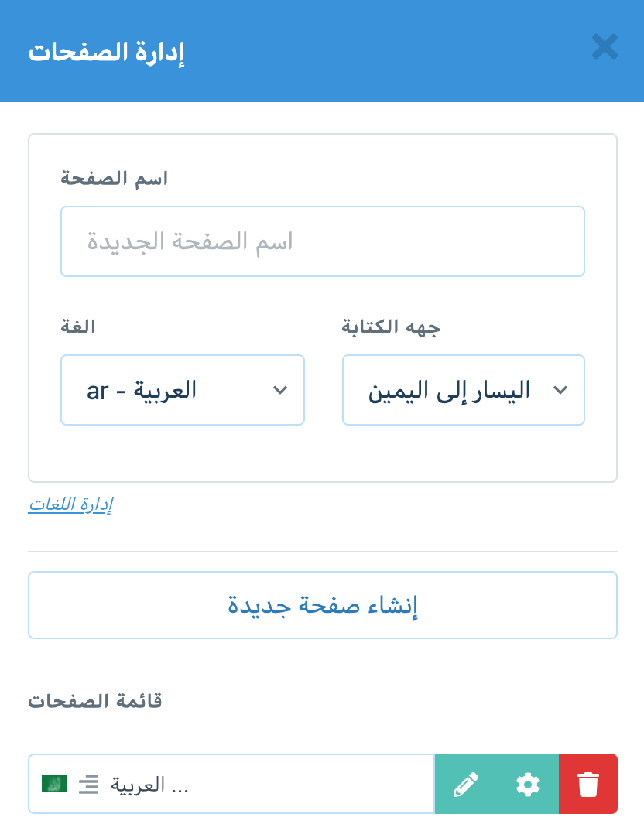Click the red delete button in the page list

(x=588, y=784)
